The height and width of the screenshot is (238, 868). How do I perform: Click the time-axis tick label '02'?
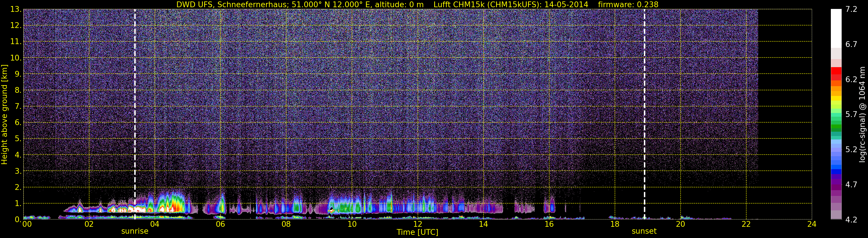pos(89,224)
